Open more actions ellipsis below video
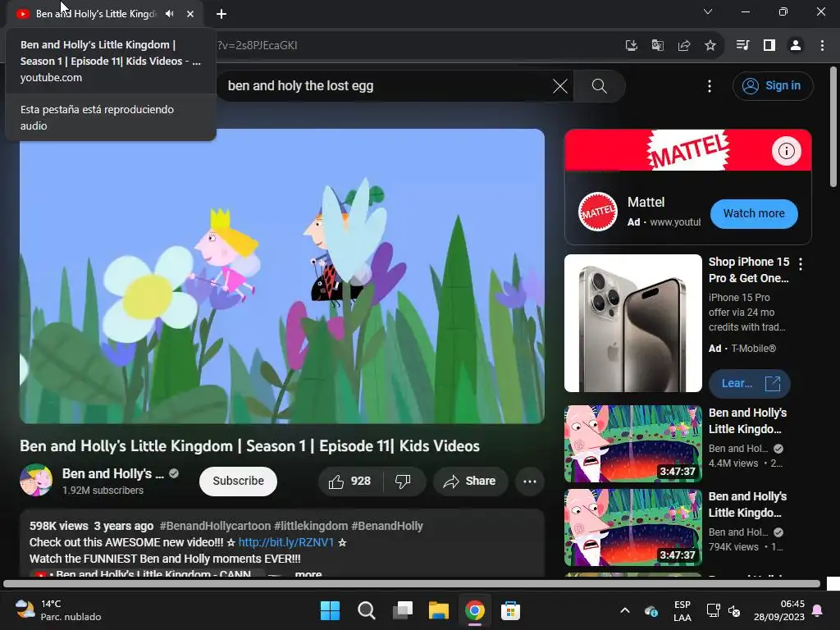This screenshot has height=630, width=840. (530, 481)
